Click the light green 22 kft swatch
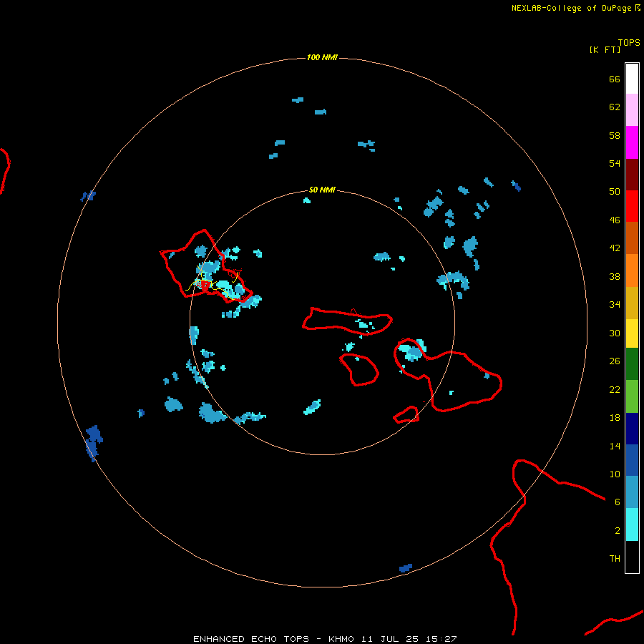Screen dimensions: 644x644 pyautogui.click(x=632, y=396)
